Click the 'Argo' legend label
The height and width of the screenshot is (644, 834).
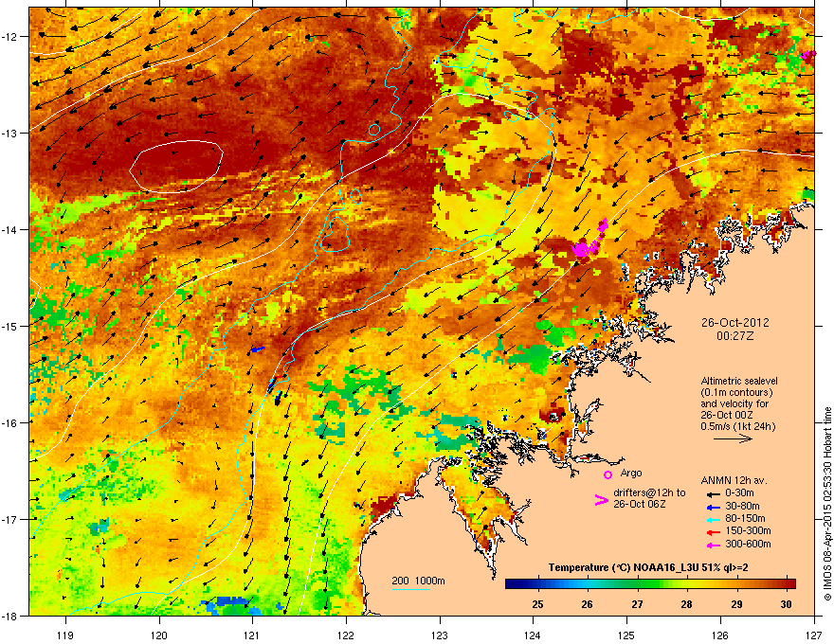tap(631, 473)
